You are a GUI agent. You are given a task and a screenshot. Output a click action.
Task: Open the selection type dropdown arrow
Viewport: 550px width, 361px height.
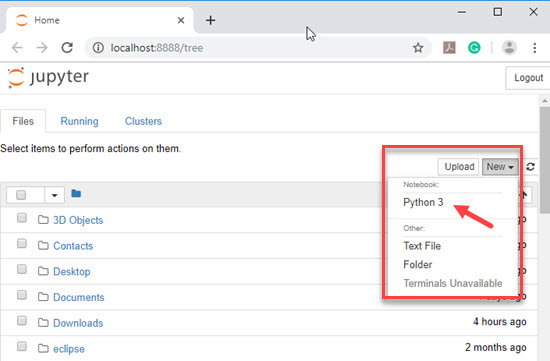tap(54, 195)
